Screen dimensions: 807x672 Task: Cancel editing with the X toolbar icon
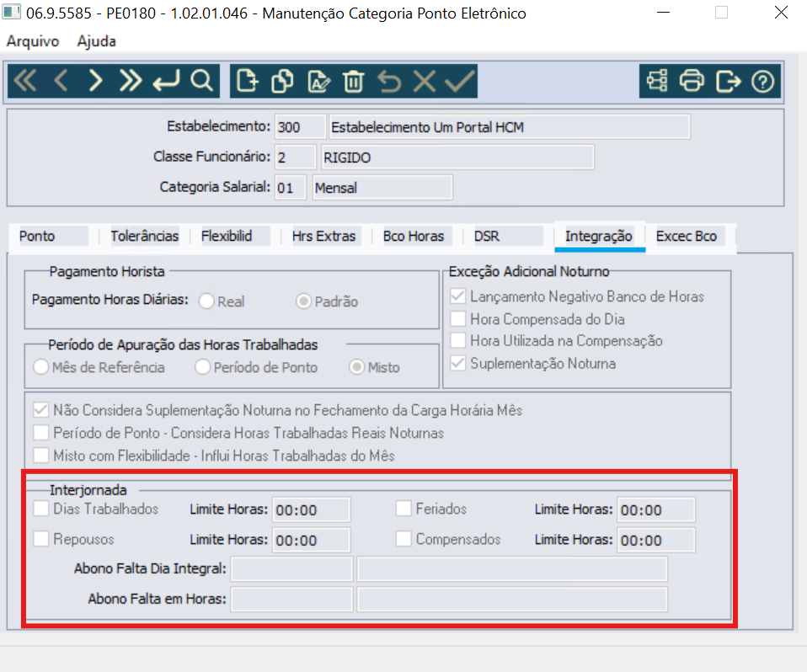tap(425, 81)
